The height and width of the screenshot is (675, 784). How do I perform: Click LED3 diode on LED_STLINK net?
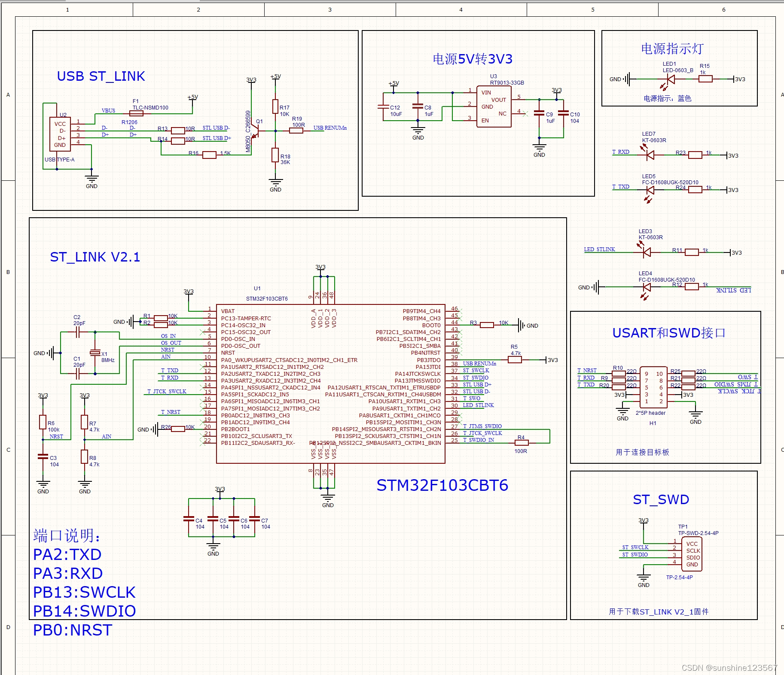[647, 252]
